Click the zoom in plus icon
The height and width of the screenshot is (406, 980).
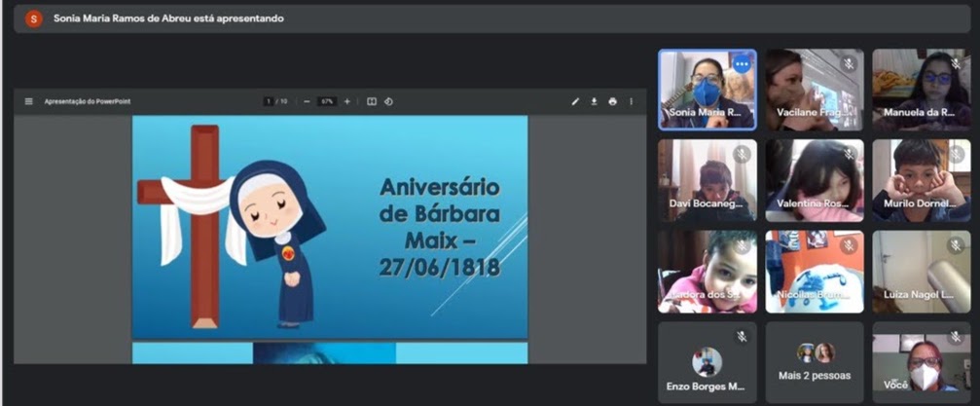coord(347,101)
